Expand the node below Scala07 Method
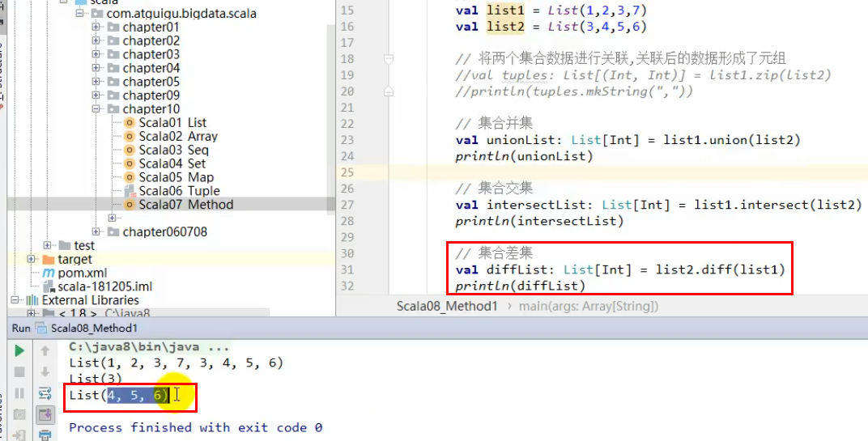Image resolution: width=868 pixels, height=441 pixels. click(x=113, y=218)
